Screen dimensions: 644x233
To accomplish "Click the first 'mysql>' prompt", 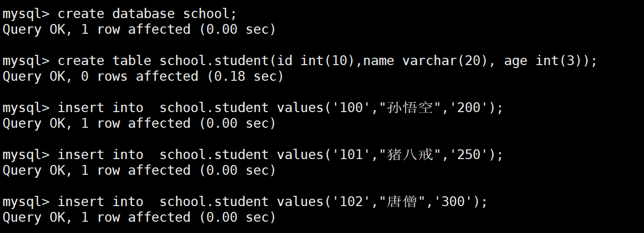I will coord(26,14).
